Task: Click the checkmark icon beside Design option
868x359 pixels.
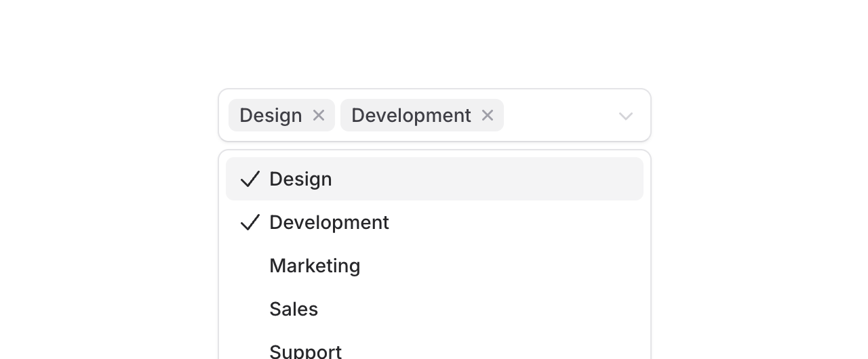Action: [x=250, y=179]
